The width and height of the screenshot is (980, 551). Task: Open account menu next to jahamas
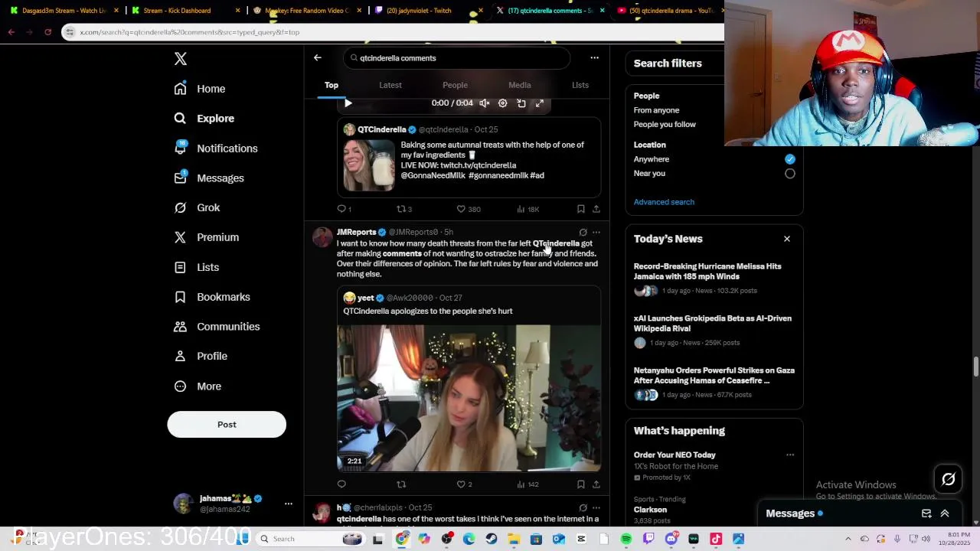289,504
